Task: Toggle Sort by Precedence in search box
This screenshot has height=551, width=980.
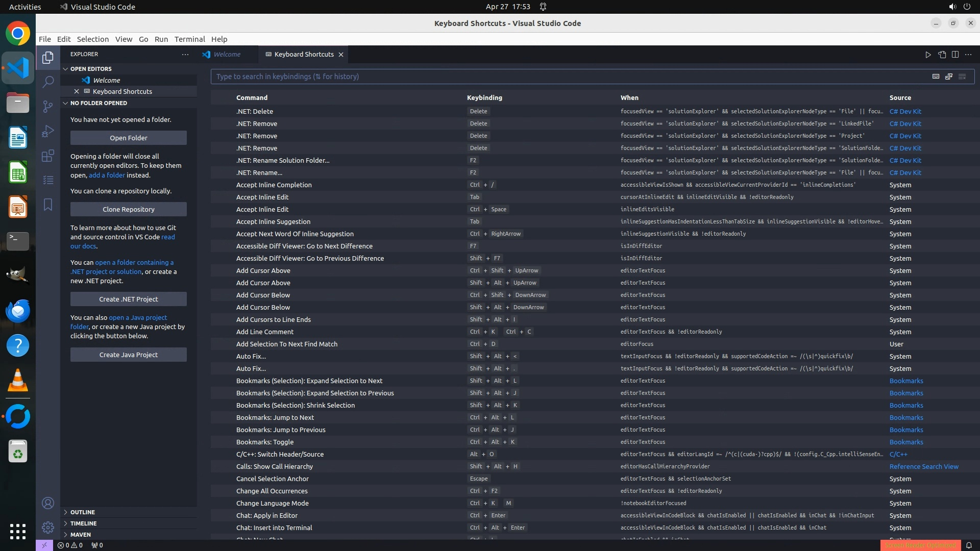Action: [949, 77]
